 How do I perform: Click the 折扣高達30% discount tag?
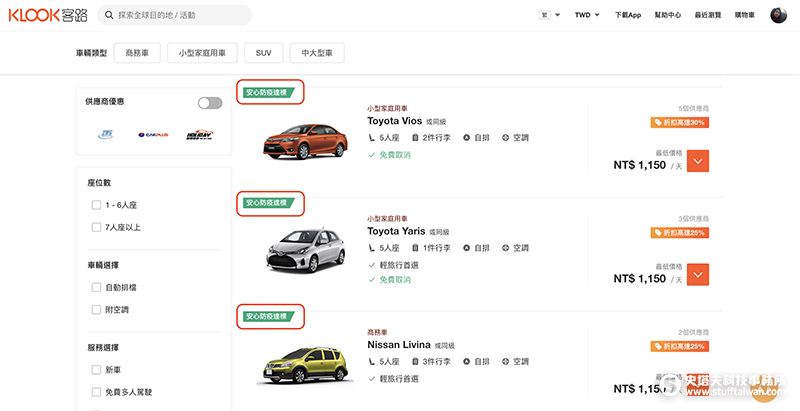tap(680, 122)
